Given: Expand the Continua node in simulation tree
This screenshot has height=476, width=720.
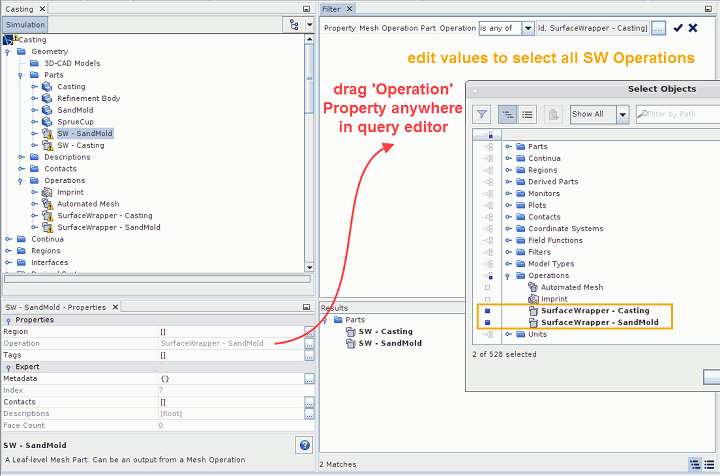Looking at the screenshot, I should [x=8, y=239].
